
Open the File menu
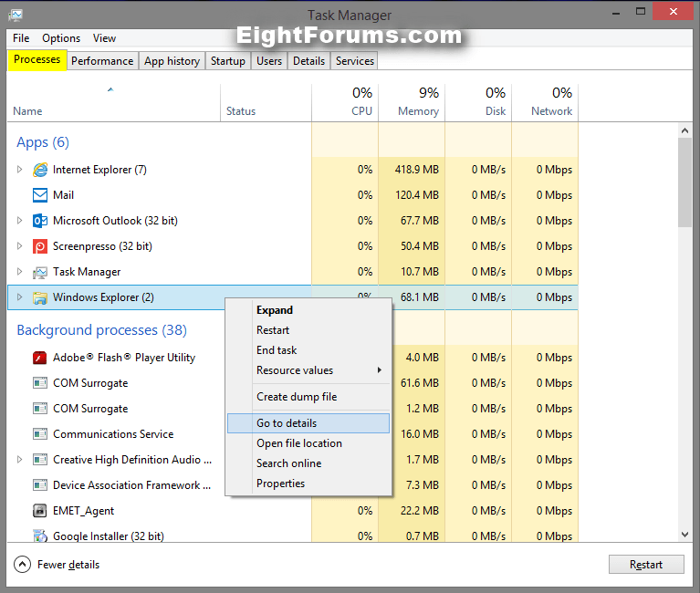(21, 38)
